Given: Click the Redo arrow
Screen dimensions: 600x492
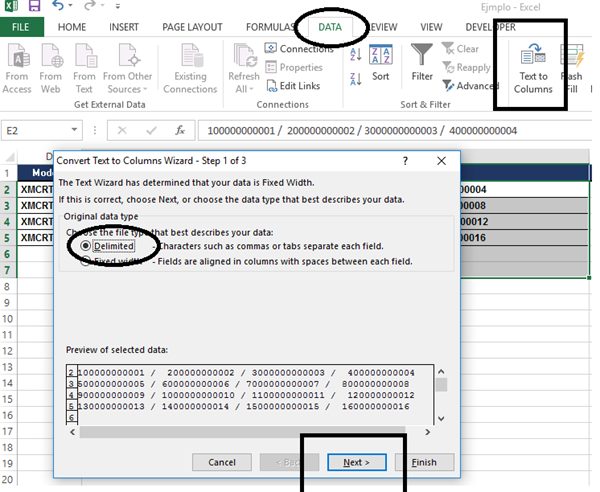Looking at the screenshot, I should 90,5.
